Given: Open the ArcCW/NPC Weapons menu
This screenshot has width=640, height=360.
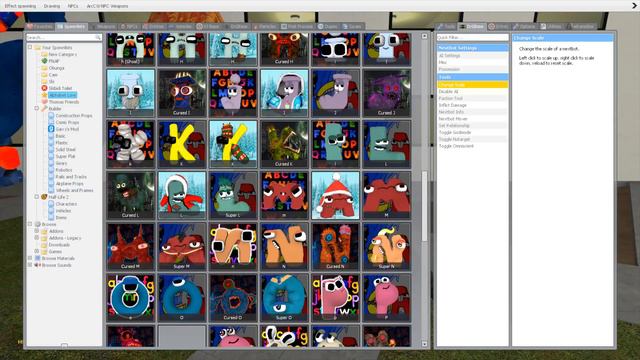Looking at the screenshot, I should (x=107, y=6).
